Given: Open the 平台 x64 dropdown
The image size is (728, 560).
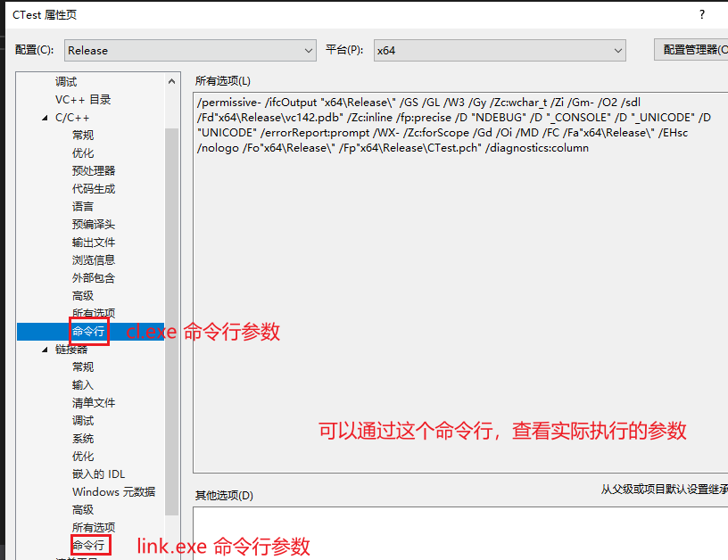Looking at the screenshot, I should pos(500,50).
